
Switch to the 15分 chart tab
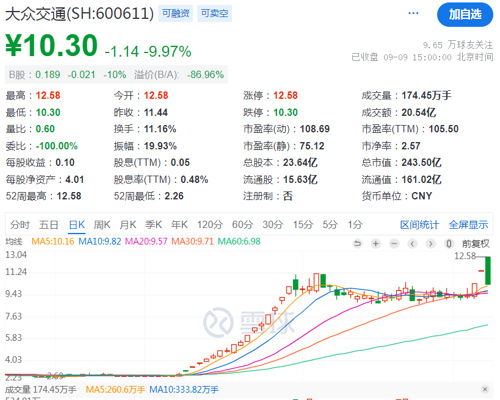point(303,225)
